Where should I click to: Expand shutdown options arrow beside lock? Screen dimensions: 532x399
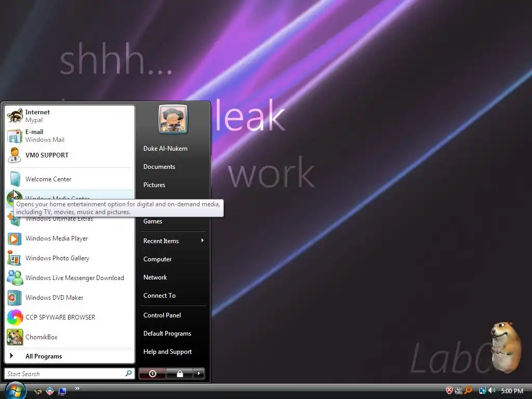pyautogui.click(x=199, y=374)
